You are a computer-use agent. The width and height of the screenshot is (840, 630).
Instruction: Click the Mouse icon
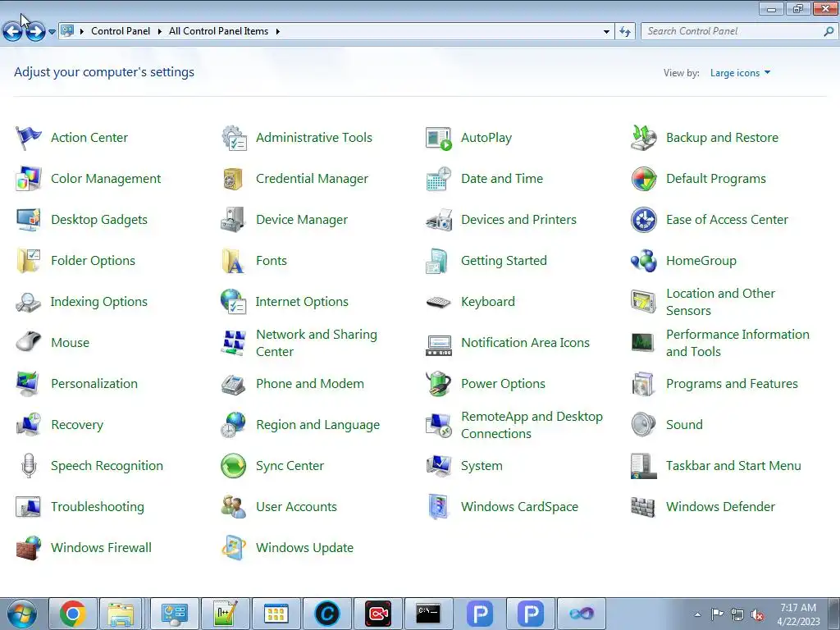(29, 342)
